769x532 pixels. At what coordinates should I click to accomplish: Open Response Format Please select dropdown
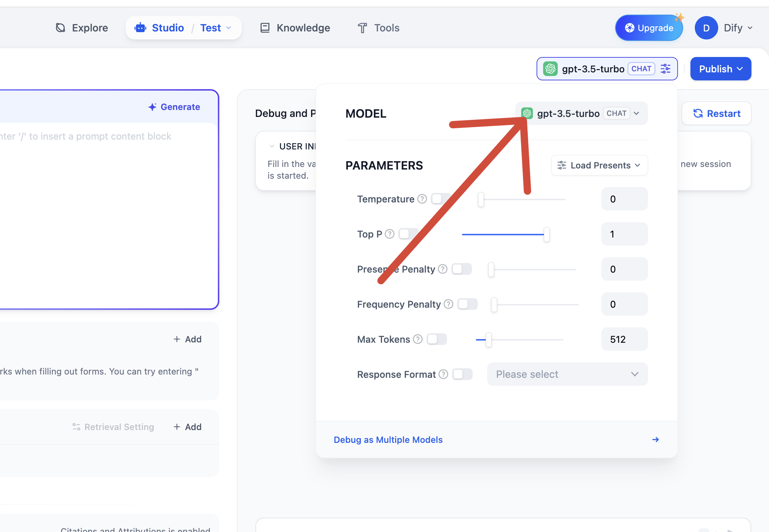click(x=567, y=374)
